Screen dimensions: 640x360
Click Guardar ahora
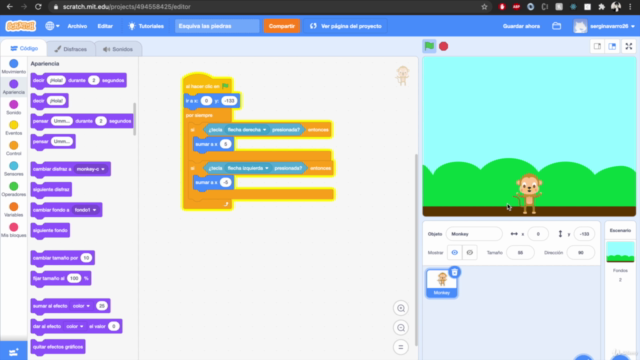pyautogui.click(x=521, y=26)
